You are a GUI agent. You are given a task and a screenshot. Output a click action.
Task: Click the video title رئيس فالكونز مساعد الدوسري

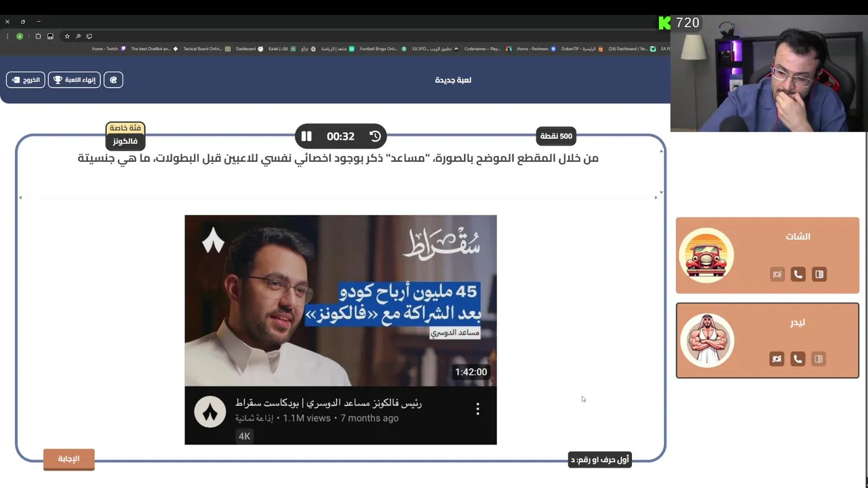tap(328, 403)
